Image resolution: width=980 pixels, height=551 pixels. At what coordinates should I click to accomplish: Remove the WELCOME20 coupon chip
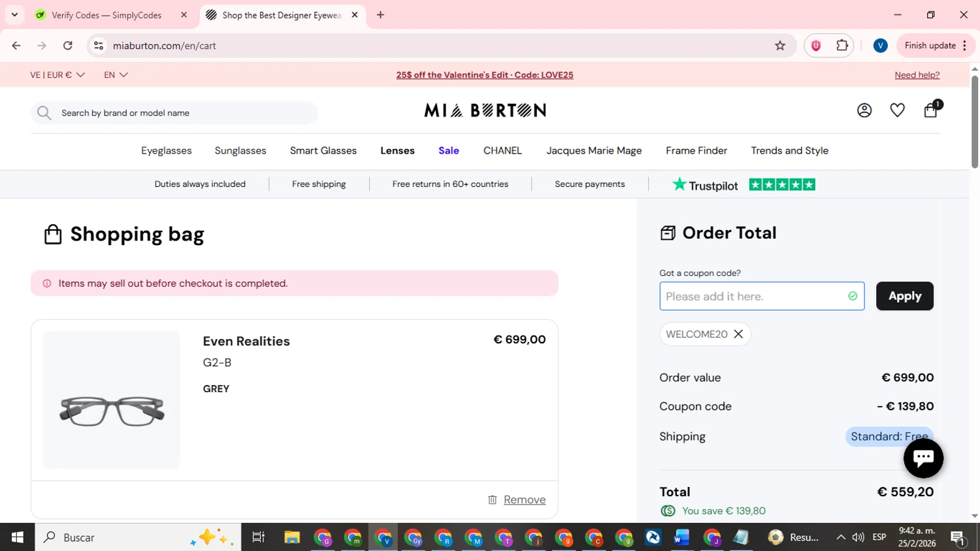(738, 334)
